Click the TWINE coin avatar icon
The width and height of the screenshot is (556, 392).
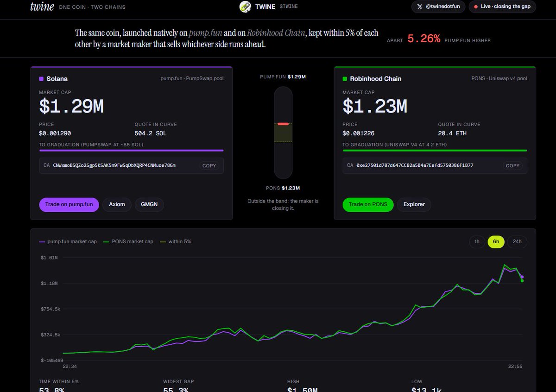pos(245,6)
